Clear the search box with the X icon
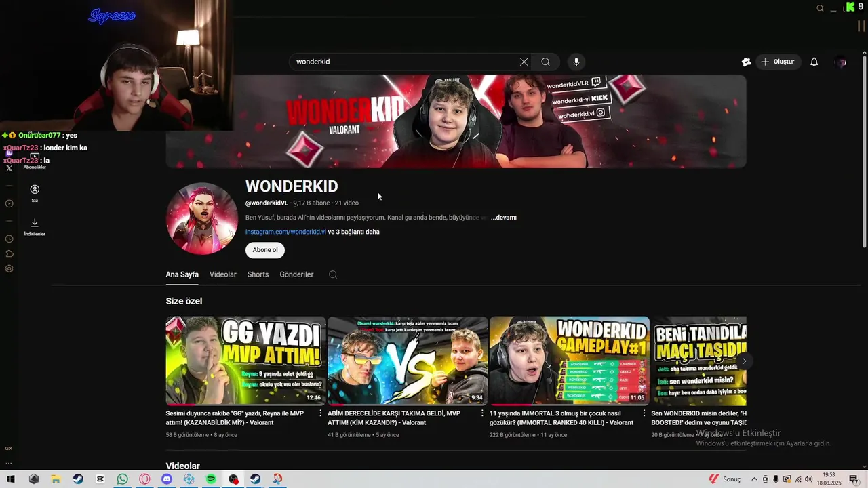This screenshot has height=488, width=868. pyautogui.click(x=524, y=62)
